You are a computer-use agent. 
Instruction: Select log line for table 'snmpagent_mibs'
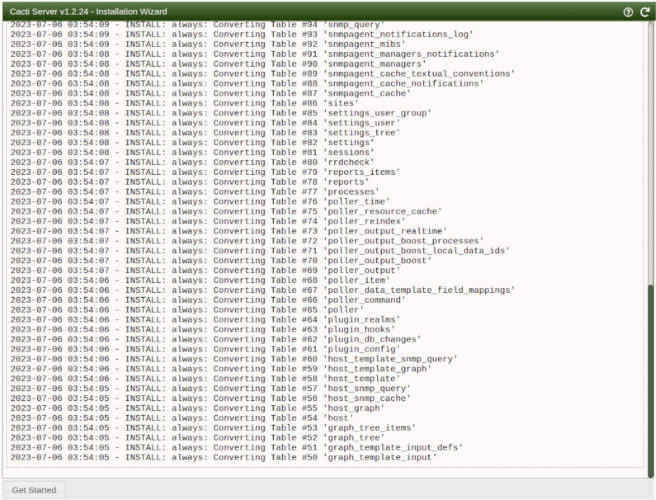pyautogui.click(x=208, y=44)
